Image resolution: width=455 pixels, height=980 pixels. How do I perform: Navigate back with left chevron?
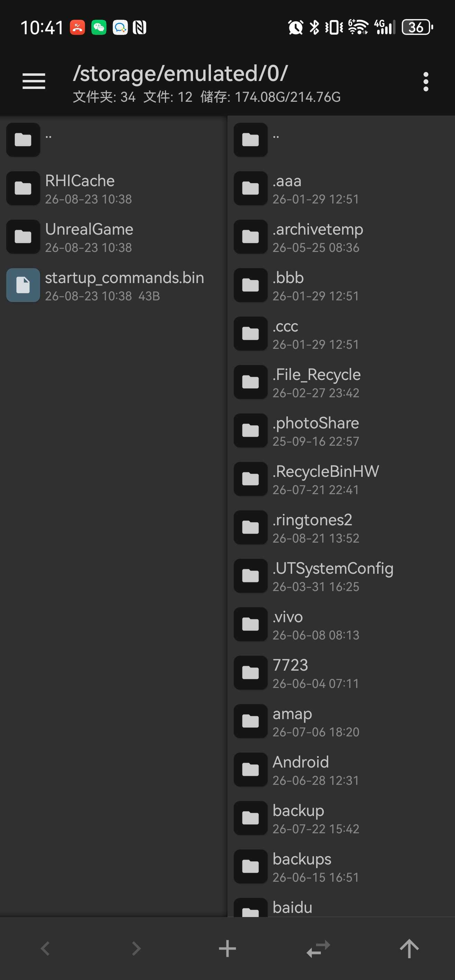coord(45,949)
